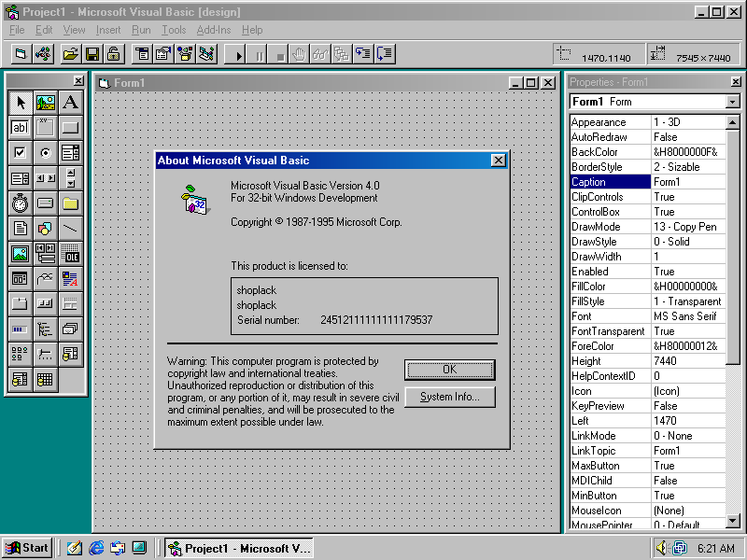Open the View menu

point(75,30)
